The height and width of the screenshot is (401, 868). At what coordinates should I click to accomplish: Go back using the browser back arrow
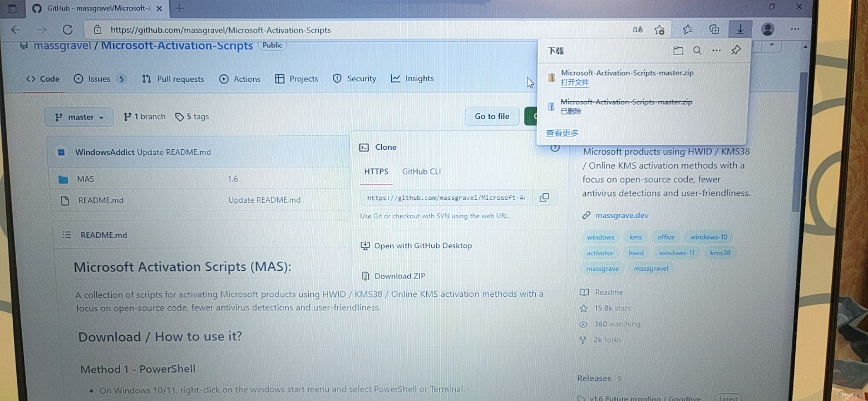pyautogui.click(x=16, y=30)
